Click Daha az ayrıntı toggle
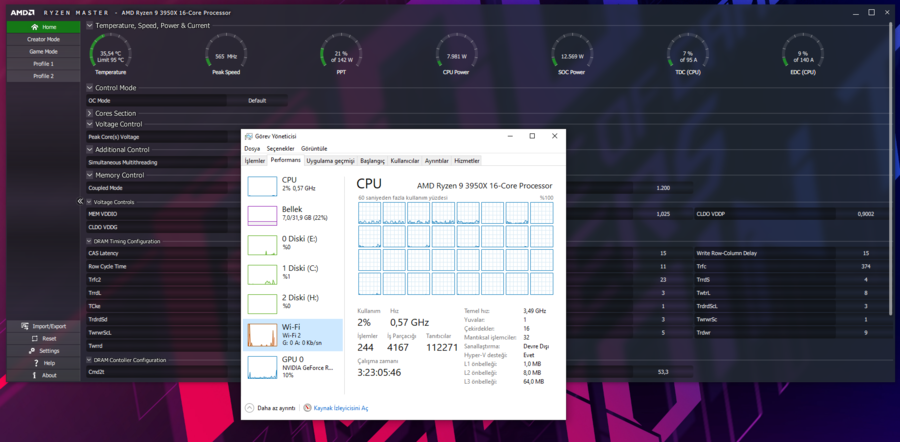The width and height of the screenshot is (900, 442). 270,408
